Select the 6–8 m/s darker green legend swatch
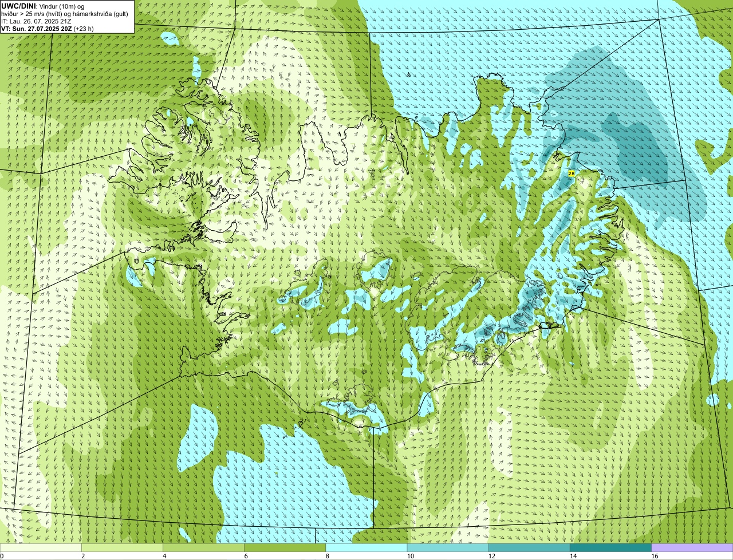This screenshot has height=560, width=733. click(285, 547)
